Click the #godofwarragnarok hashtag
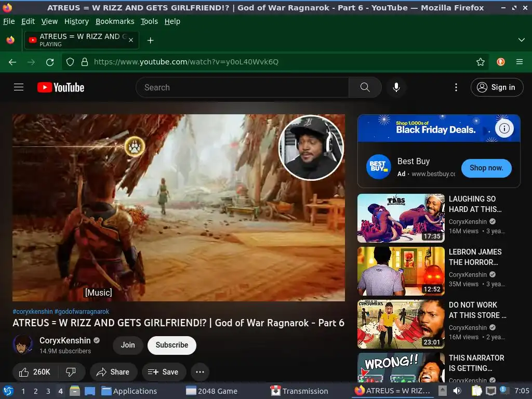The height and width of the screenshot is (399, 532). pos(82,312)
